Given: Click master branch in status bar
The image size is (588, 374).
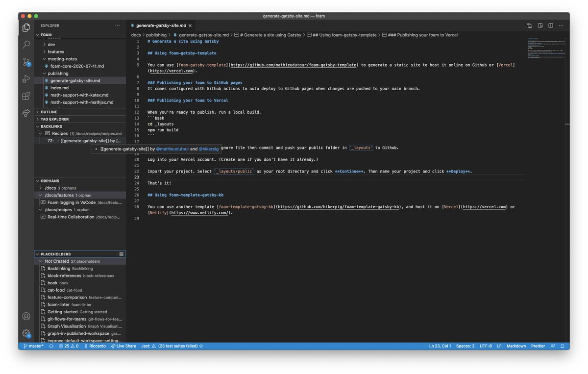Looking at the screenshot, I should 33,346.
